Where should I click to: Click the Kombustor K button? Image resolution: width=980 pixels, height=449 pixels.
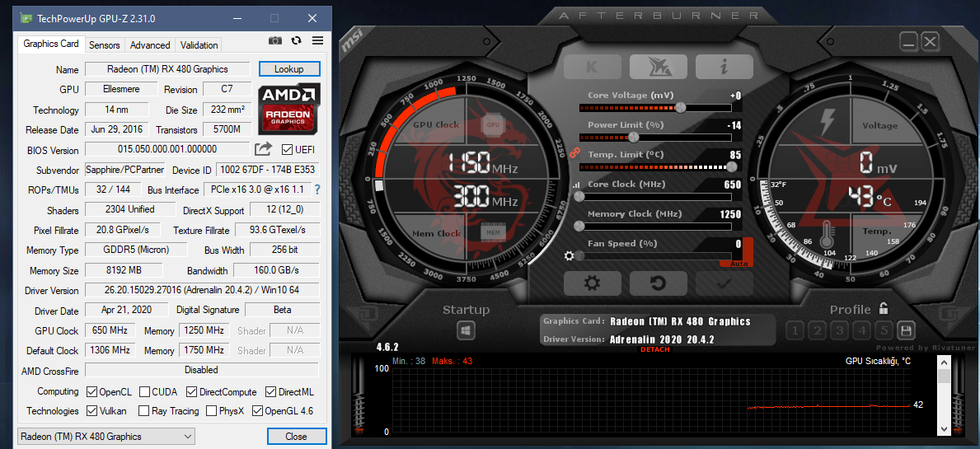point(592,67)
